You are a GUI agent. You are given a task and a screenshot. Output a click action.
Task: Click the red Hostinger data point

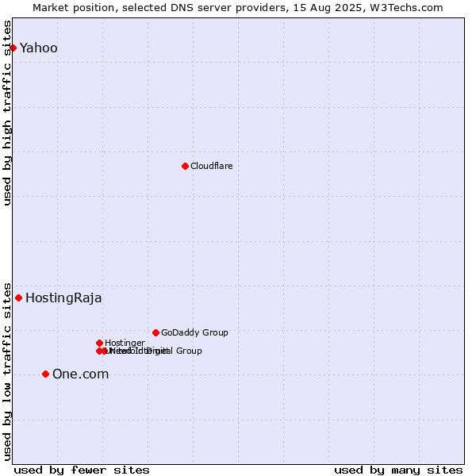point(99,343)
